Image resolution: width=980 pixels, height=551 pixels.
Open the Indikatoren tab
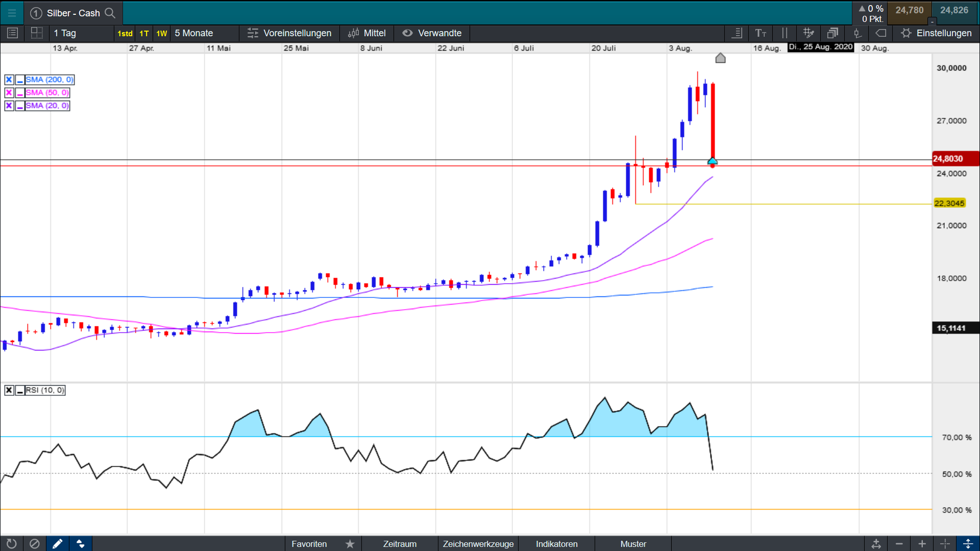click(556, 544)
